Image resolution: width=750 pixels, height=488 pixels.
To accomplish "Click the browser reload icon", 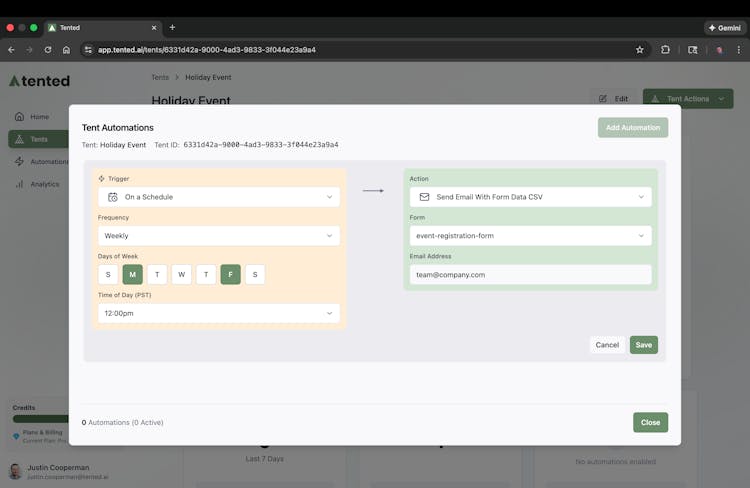I will click(x=47, y=49).
